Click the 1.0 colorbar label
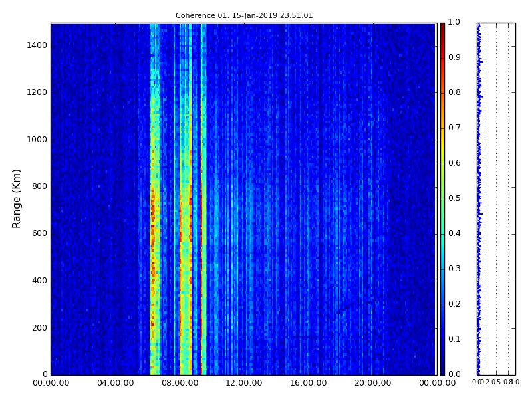532x399 pixels. (x=454, y=22)
